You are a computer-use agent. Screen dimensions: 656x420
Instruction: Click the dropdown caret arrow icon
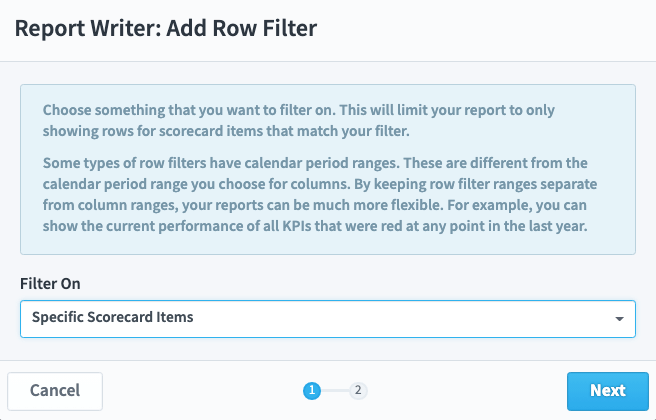pyautogui.click(x=620, y=319)
